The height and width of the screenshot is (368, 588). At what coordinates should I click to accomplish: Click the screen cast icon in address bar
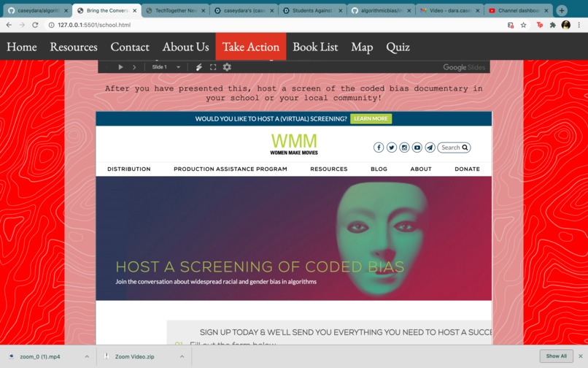(x=511, y=25)
